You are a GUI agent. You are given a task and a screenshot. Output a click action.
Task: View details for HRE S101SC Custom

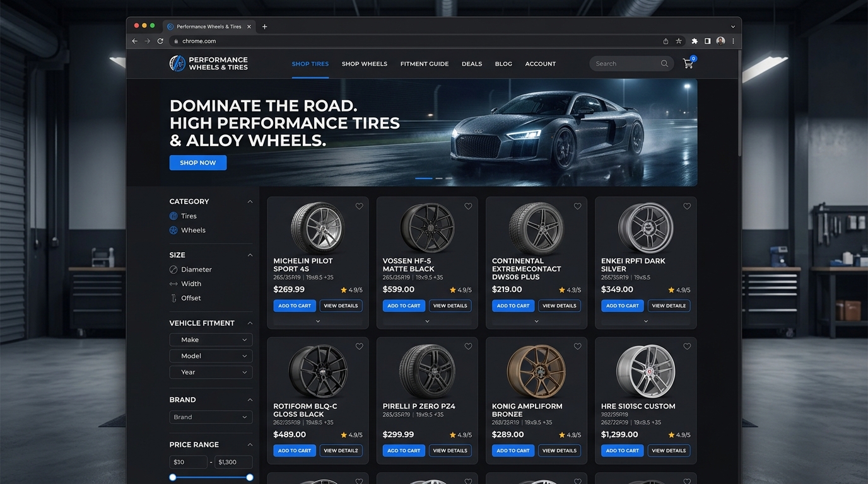coord(669,451)
